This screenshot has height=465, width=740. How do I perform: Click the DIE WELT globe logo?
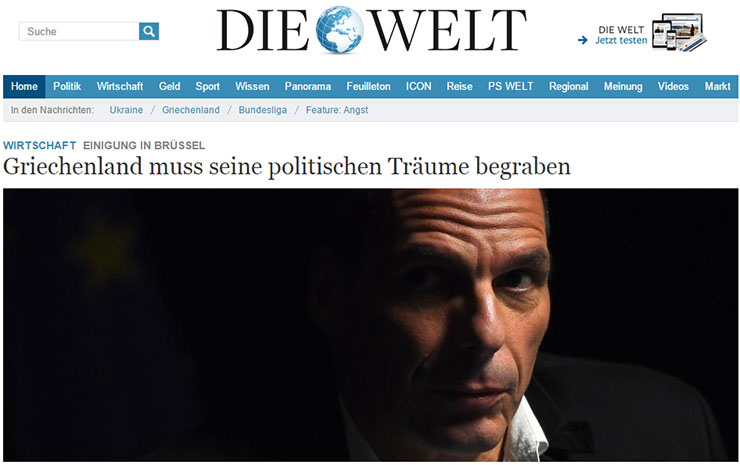pyautogui.click(x=371, y=29)
